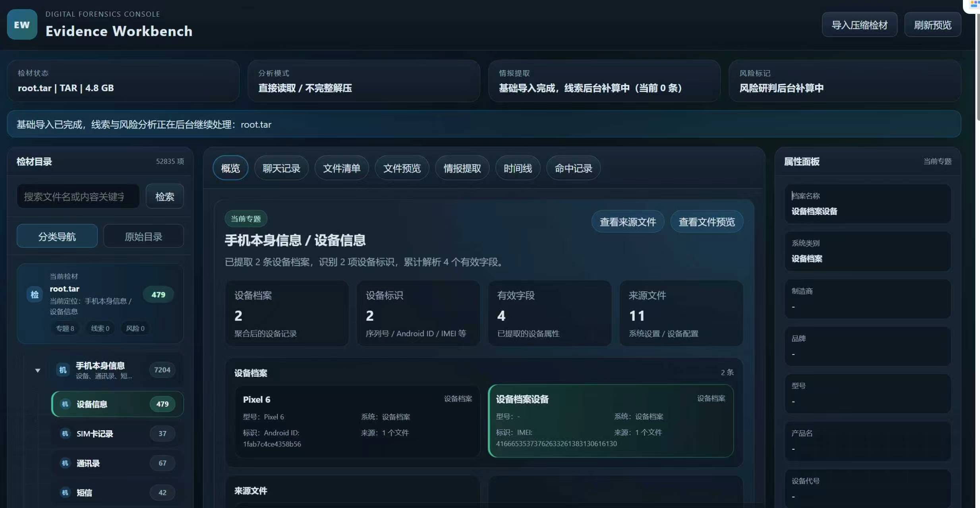The height and width of the screenshot is (508, 980).
Task: Click the 刷新预览 button
Action: click(x=932, y=25)
